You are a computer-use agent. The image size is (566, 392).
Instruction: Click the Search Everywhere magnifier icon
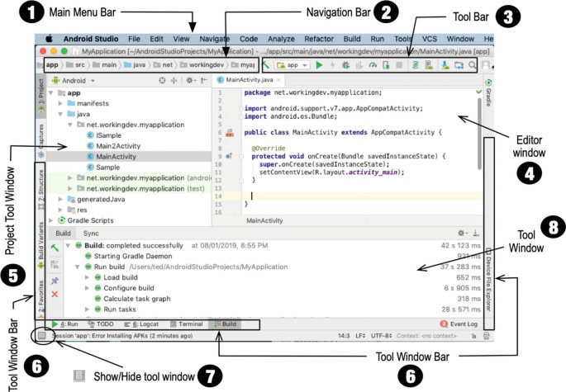click(x=472, y=64)
